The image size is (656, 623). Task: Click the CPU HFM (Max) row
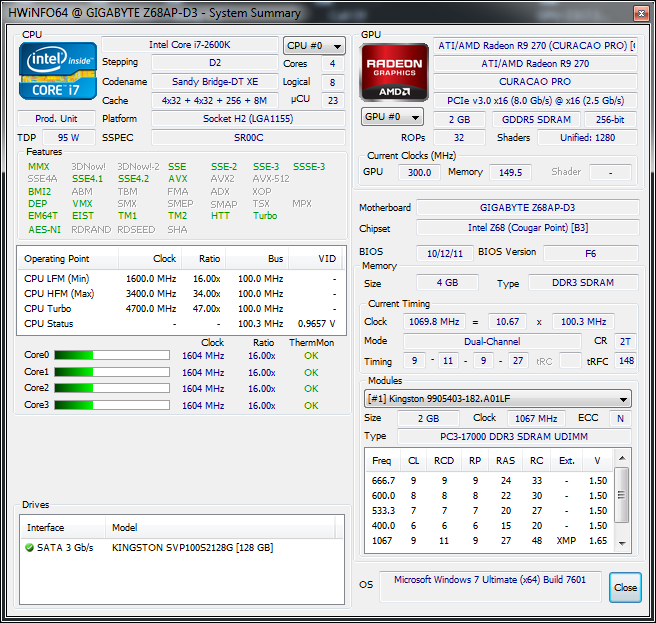click(181, 294)
